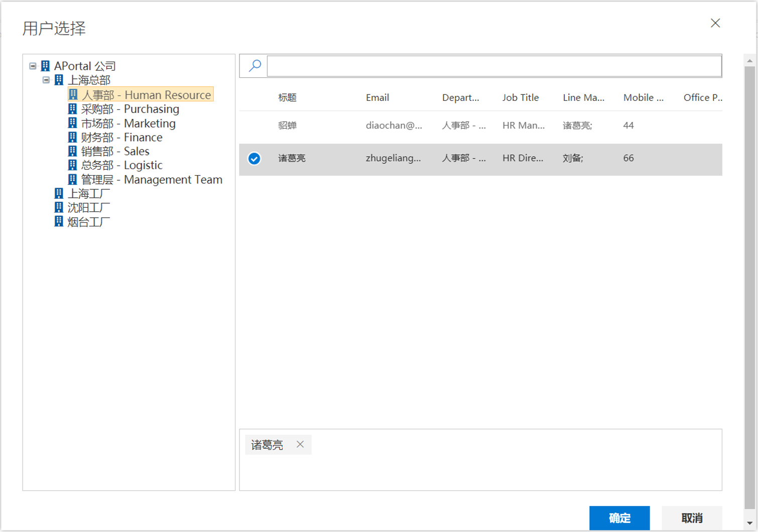
Task: Click the APortal 公司 building icon
Action: pos(46,66)
